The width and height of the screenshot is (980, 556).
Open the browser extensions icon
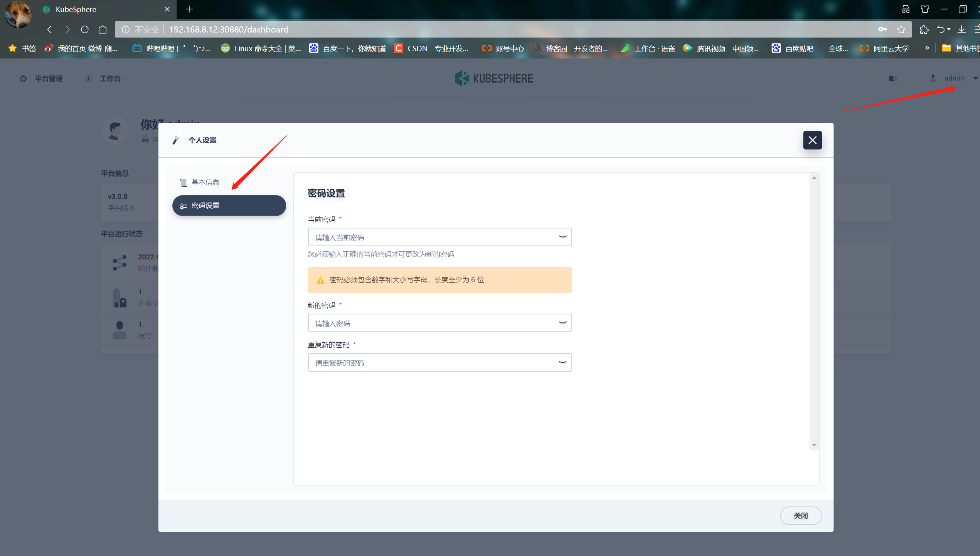pyautogui.click(x=924, y=29)
